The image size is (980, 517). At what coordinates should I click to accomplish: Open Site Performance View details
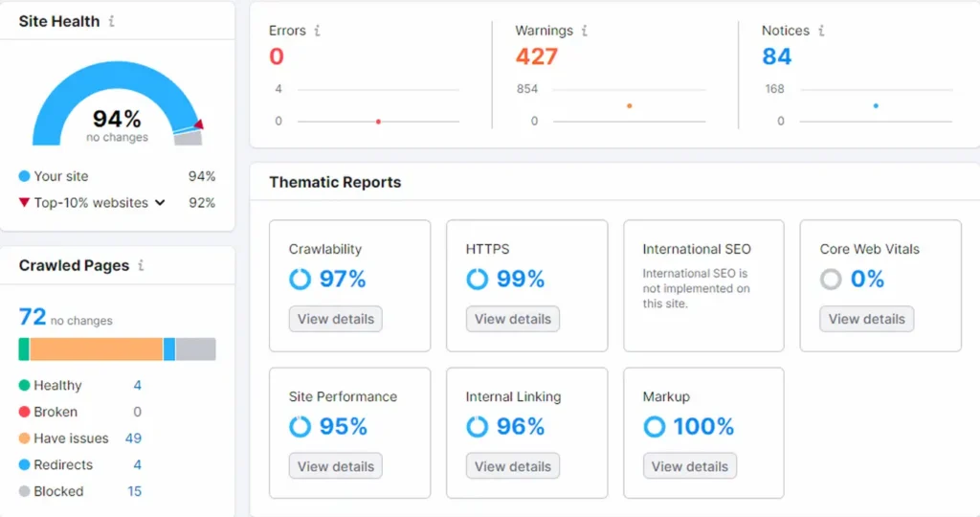click(x=335, y=466)
